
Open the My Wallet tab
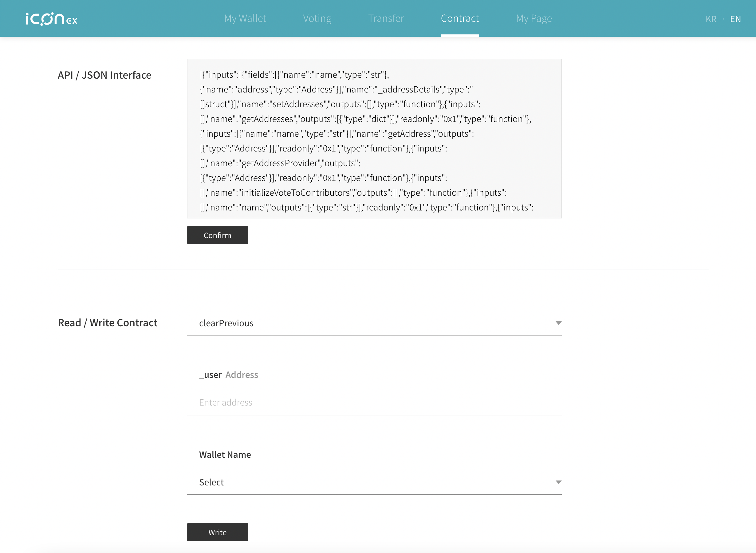pyautogui.click(x=245, y=18)
